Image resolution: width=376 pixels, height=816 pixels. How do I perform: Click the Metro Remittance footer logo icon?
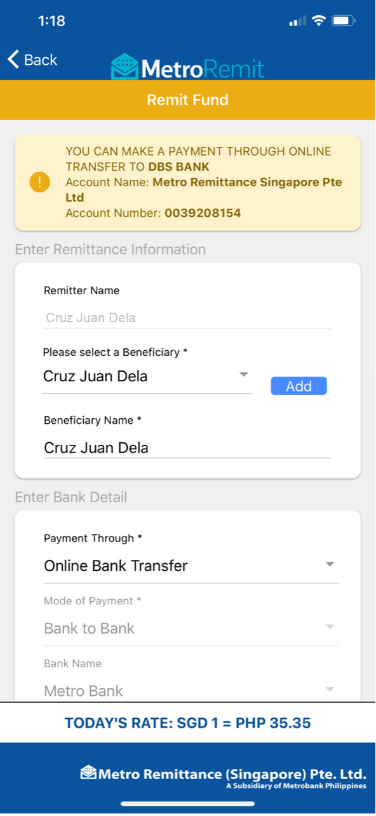pyautogui.click(x=88, y=772)
